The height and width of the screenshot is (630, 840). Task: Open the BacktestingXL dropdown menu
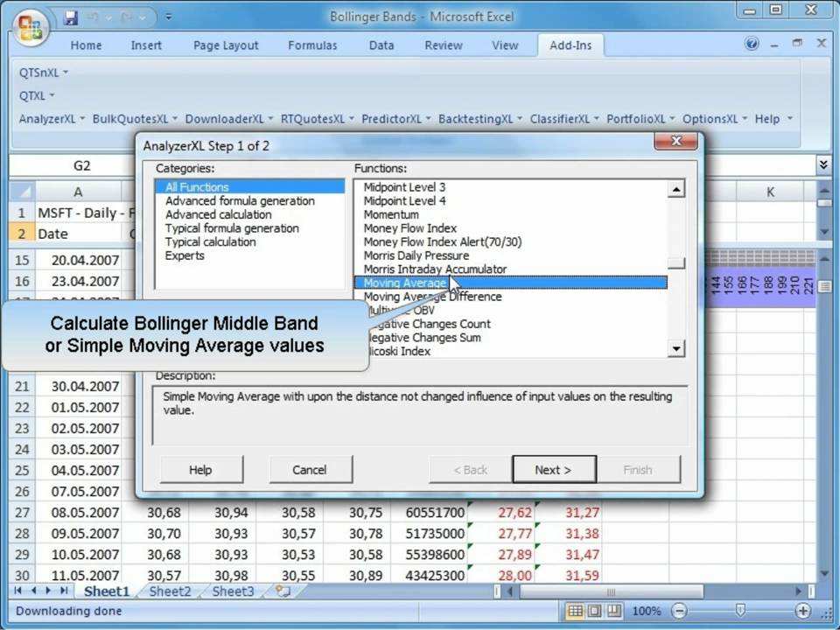coord(480,119)
